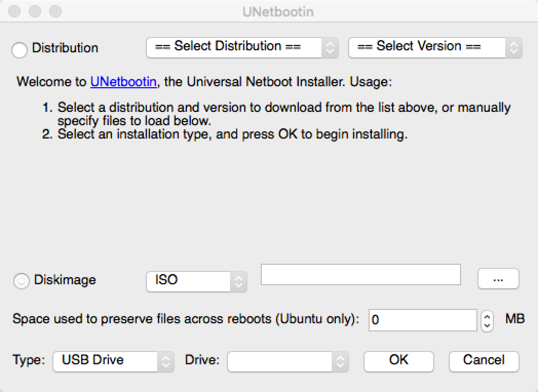Open the Select Version dropdown
Image resolution: width=538 pixels, height=392 pixels.
(435, 47)
